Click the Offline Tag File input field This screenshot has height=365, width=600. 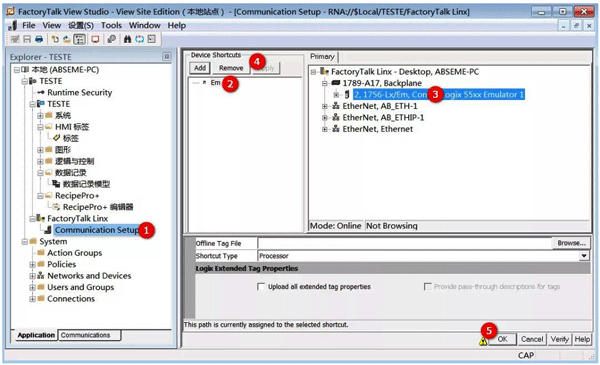tap(404, 243)
